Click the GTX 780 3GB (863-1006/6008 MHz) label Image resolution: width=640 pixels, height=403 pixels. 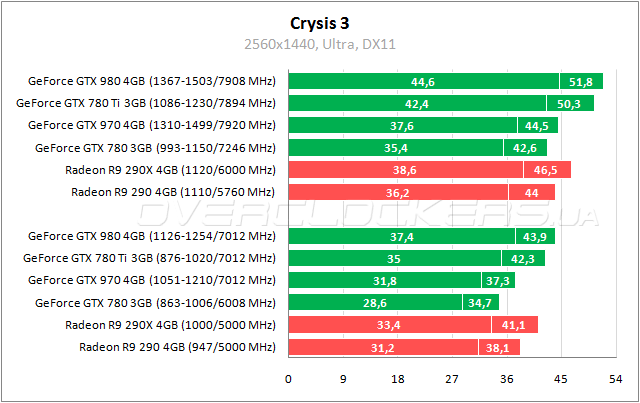tap(155, 303)
